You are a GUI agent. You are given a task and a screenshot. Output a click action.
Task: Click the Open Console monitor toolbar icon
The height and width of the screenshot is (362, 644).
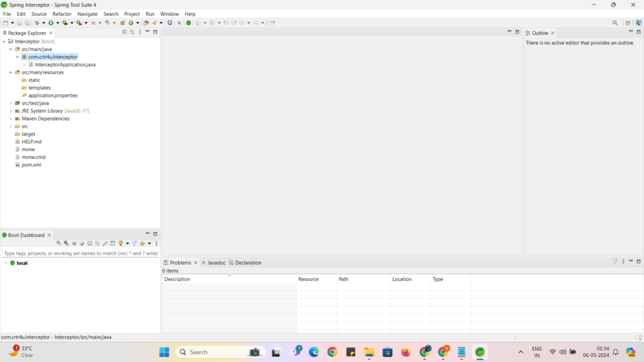[170, 23]
